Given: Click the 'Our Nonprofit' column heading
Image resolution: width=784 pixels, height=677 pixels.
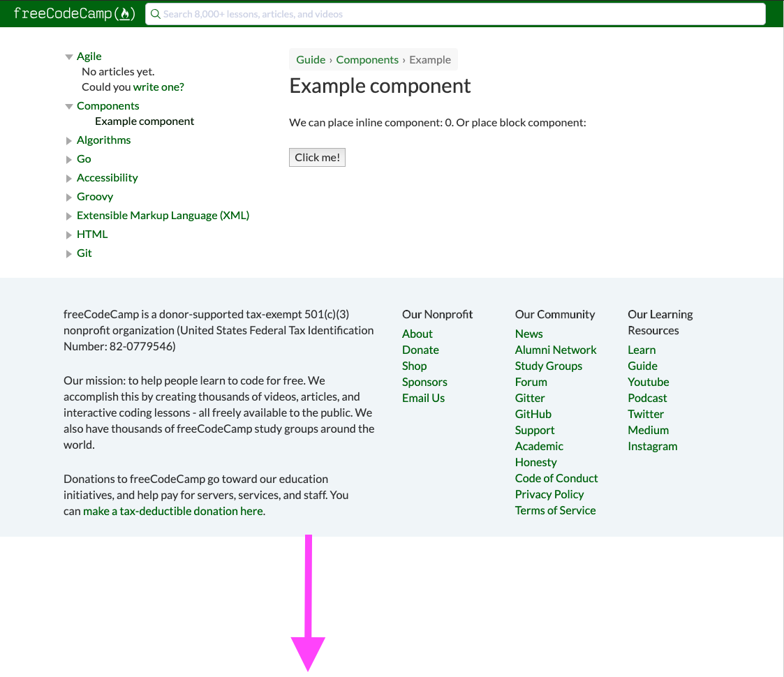Looking at the screenshot, I should click(x=437, y=314).
